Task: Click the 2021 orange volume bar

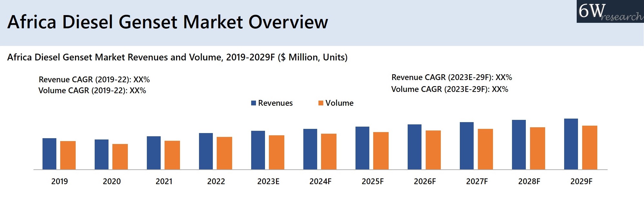Action: tap(172, 155)
